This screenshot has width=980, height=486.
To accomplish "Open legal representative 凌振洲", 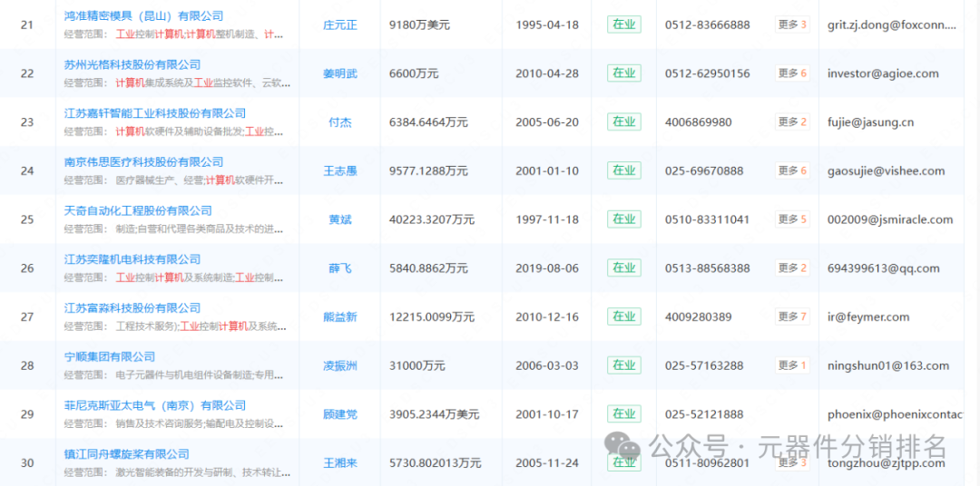I will 340,366.
